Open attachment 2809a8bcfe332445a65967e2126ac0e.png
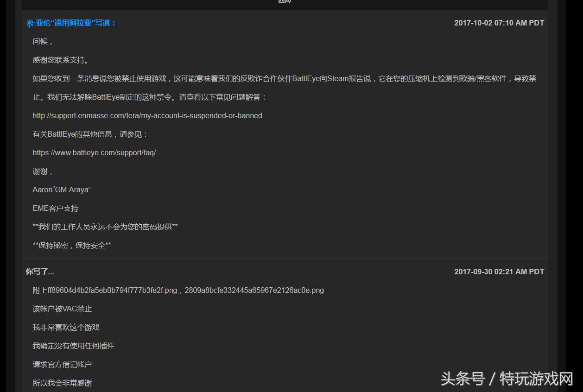The height and width of the screenshot is (392, 583). point(254,290)
